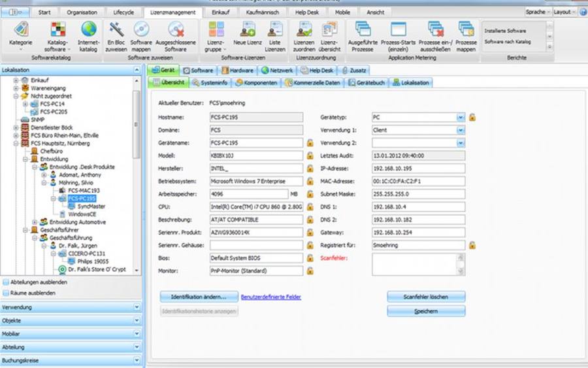
Task: Click into the Scanfehler text area
Action: point(415,264)
